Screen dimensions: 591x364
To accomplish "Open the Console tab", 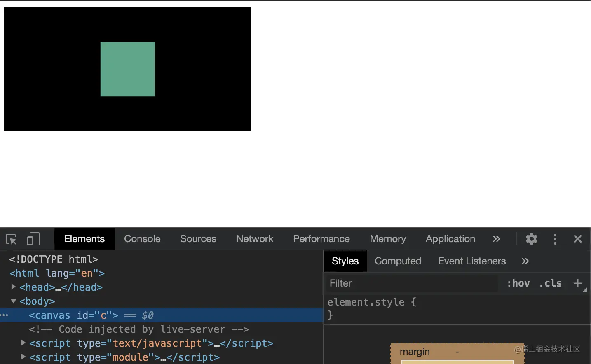I will click(142, 239).
